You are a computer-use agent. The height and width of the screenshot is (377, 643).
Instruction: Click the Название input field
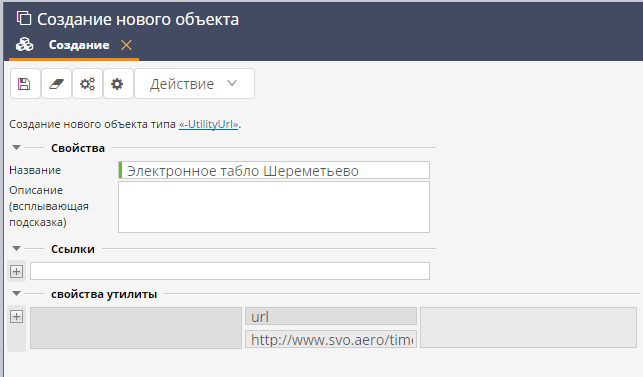[x=274, y=170]
